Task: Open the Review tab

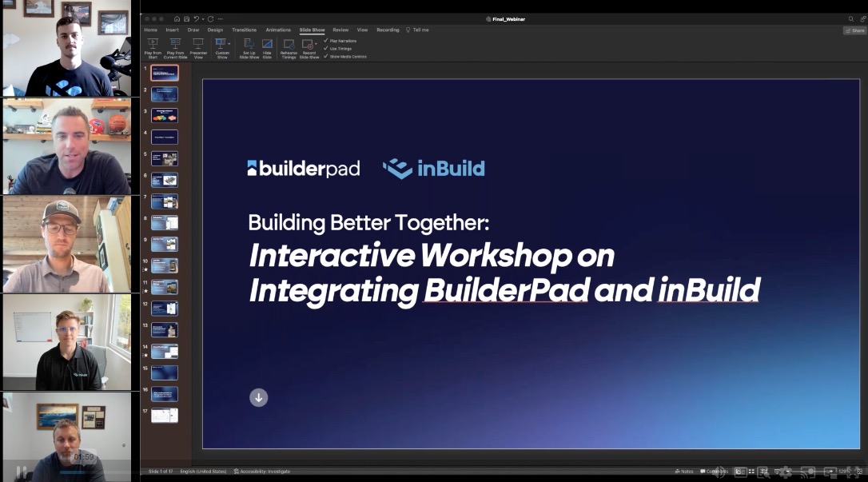Action: click(x=340, y=30)
